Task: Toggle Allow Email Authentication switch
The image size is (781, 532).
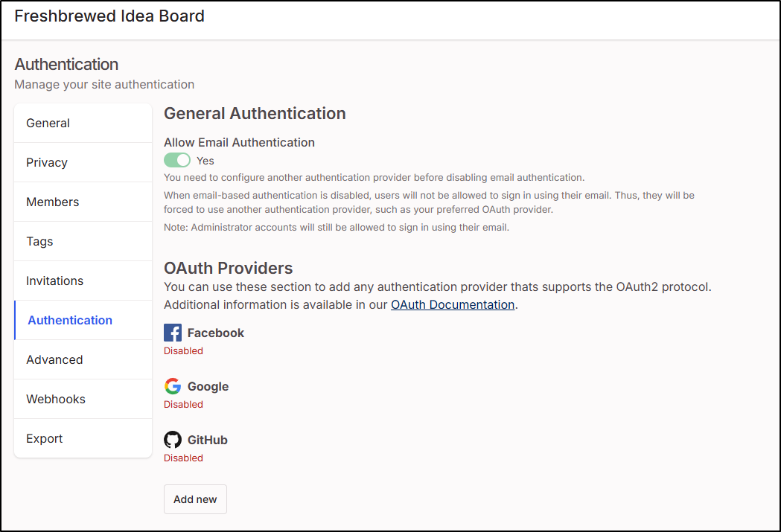Action: [x=176, y=160]
